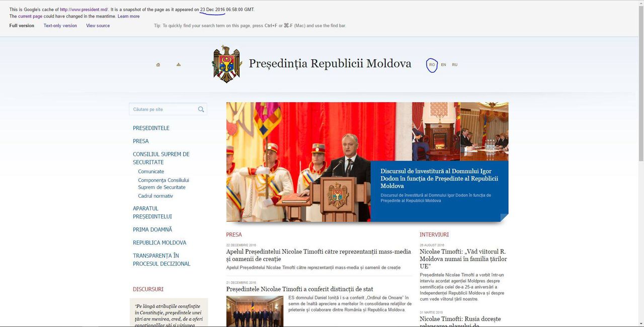Open the INTERVIURI section heading
The height and width of the screenshot is (327, 644).
coord(434,234)
